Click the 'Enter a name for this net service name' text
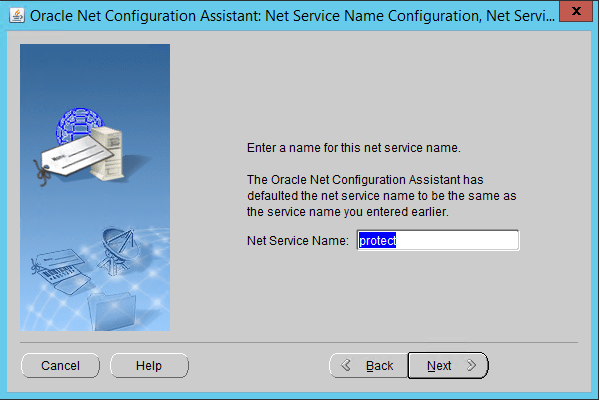 (x=354, y=148)
